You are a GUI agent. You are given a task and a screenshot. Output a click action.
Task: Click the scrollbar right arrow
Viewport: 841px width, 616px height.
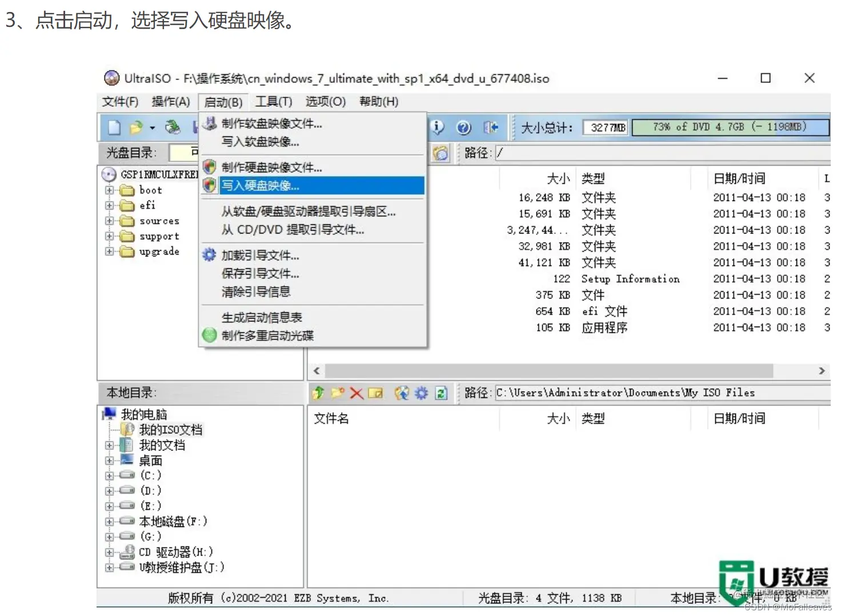tap(822, 371)
